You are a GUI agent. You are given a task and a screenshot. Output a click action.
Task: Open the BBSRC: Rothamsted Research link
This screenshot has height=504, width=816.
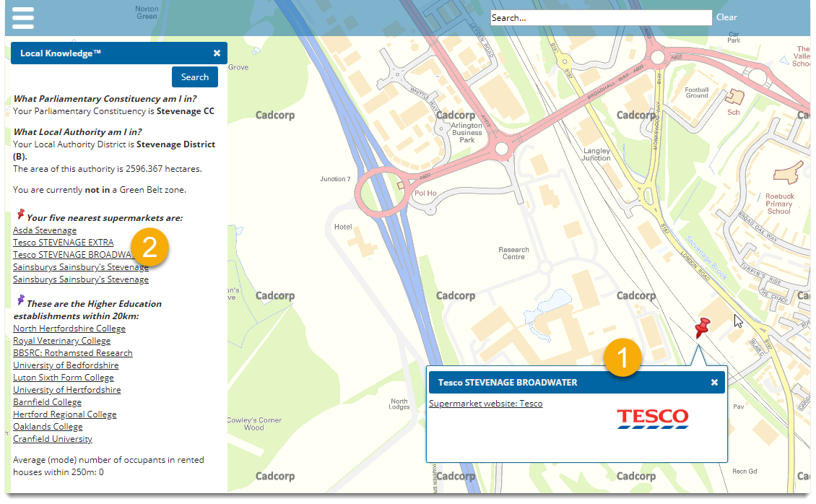[x=73, y=352]
